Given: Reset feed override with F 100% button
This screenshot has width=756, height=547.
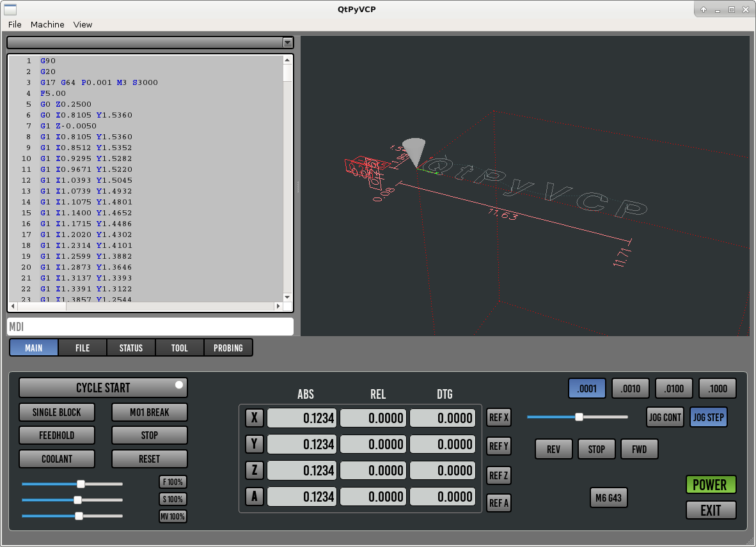Looking at the screenshot, I should coord(173,482).
